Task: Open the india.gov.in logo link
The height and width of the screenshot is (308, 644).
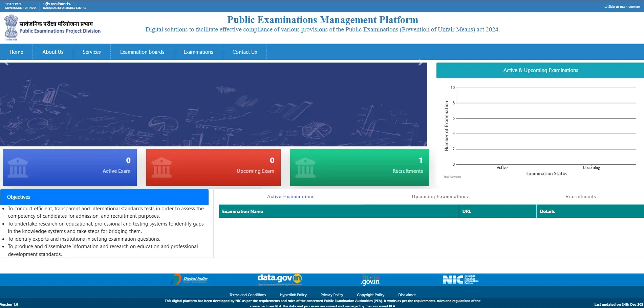Action: pyautogui.click(x=370, y=280)
